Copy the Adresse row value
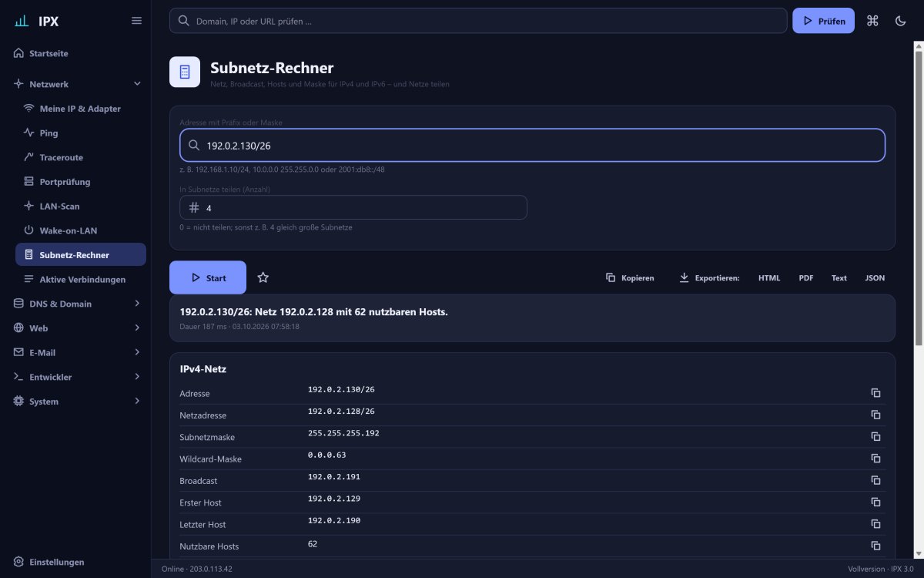 pyautogui.click(x=875, y=393)
